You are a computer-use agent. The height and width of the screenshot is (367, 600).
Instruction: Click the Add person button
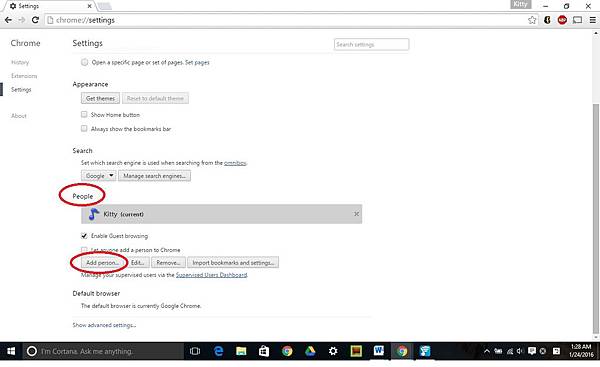click(102, 263)
